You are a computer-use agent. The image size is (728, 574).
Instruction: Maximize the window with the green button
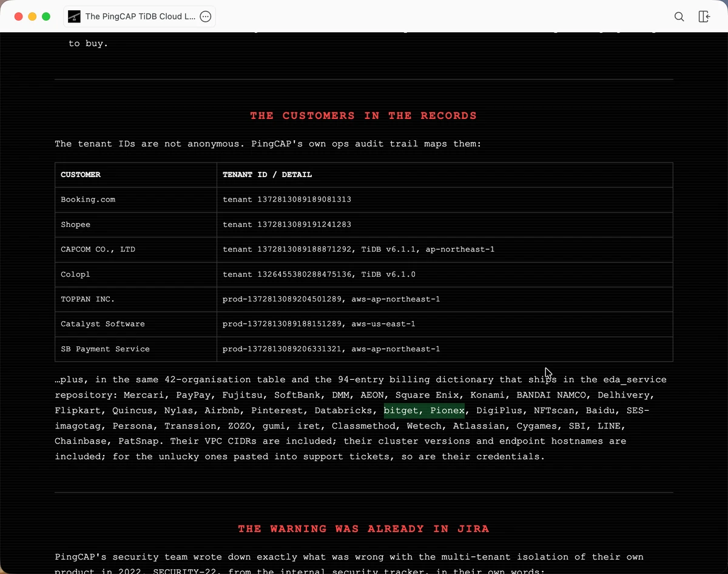click(46, 16)
